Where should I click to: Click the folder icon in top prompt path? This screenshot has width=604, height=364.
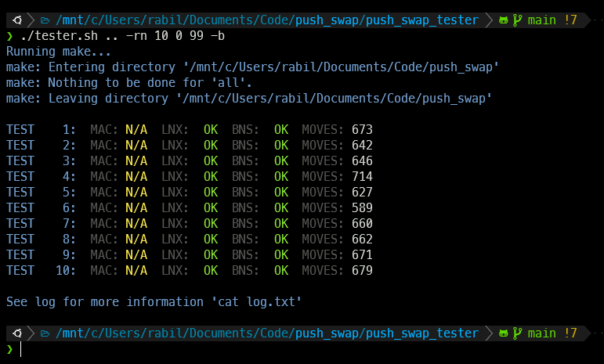45,20
